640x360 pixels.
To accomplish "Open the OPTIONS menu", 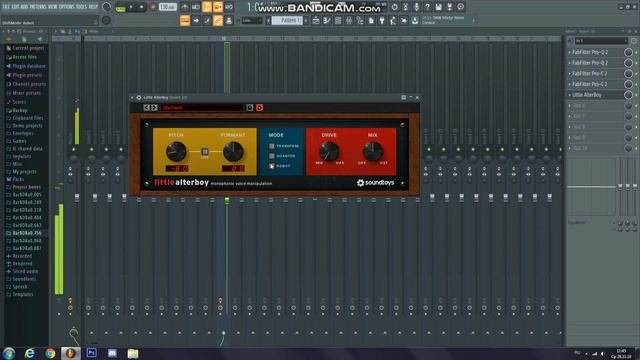I will tap(67, 7).
